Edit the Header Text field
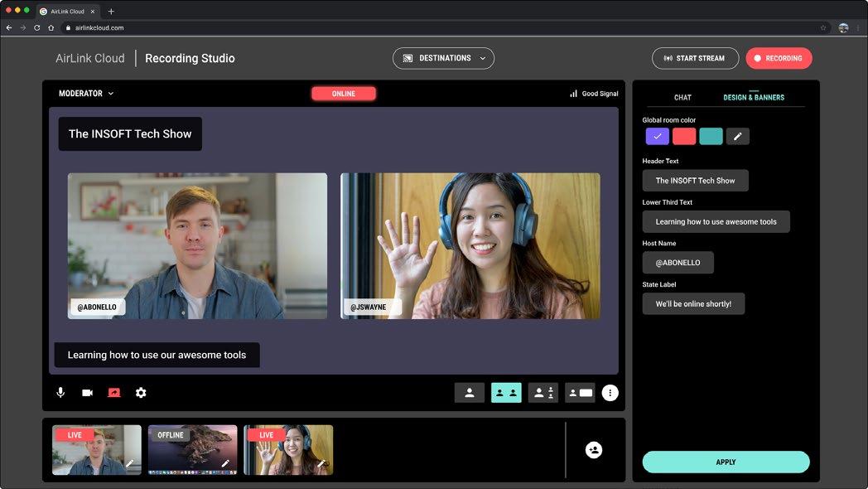 695,181
